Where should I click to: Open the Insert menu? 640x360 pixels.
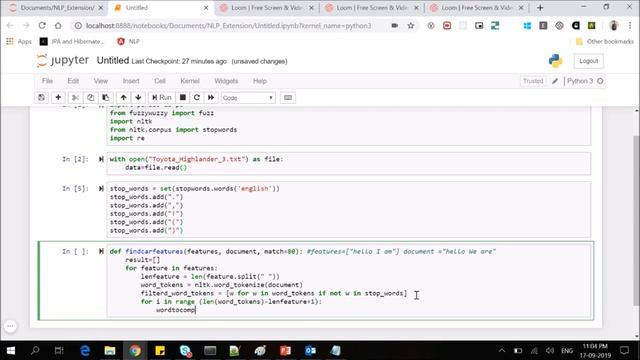[x=131, y=81]
